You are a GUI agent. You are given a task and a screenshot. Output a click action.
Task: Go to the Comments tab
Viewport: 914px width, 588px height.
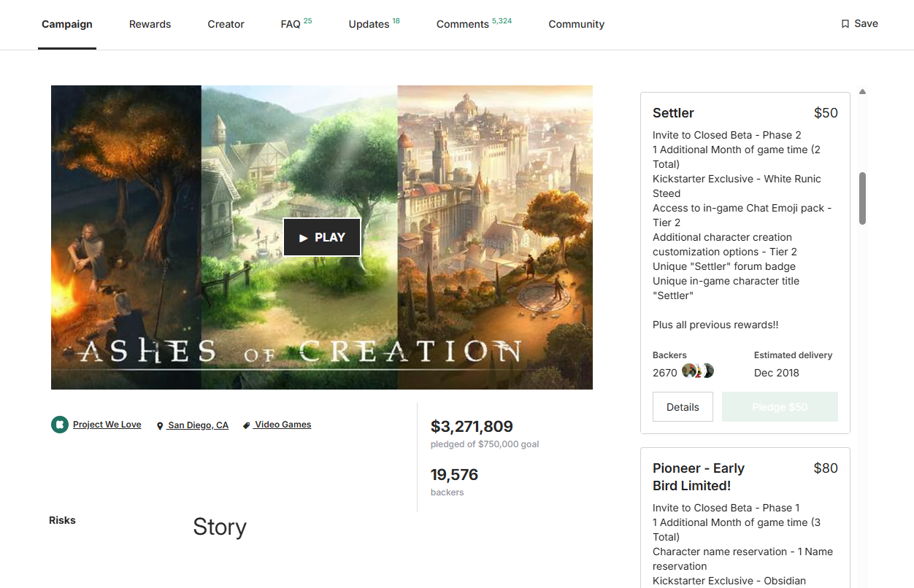click(x=474, y=24)
